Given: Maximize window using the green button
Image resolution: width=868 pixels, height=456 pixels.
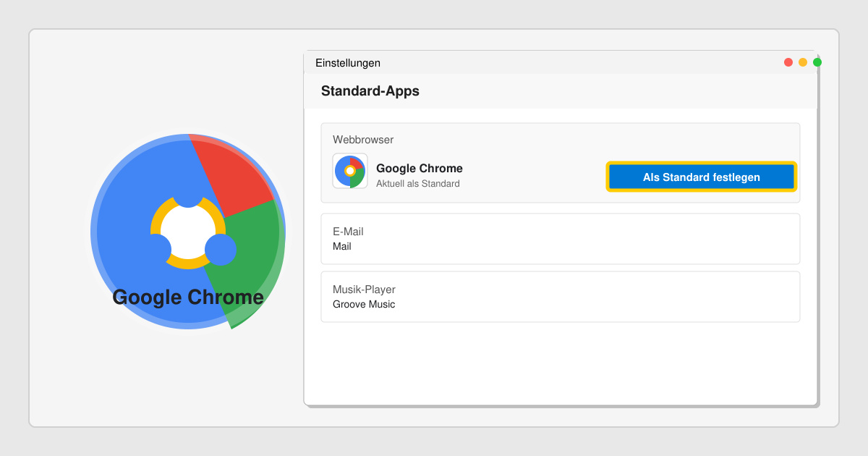Looking at the screenshot, I should pyautogui.click(x=817, y=62).
